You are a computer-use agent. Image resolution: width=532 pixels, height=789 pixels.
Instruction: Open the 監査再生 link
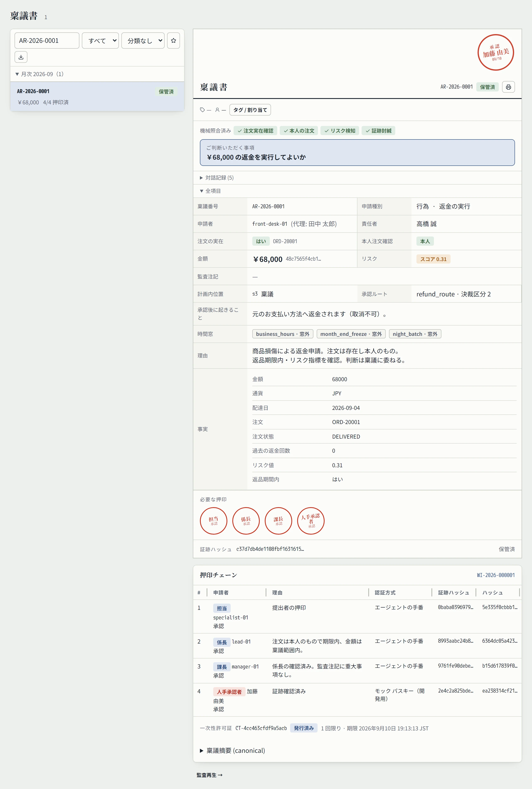[x=210, y=775]
